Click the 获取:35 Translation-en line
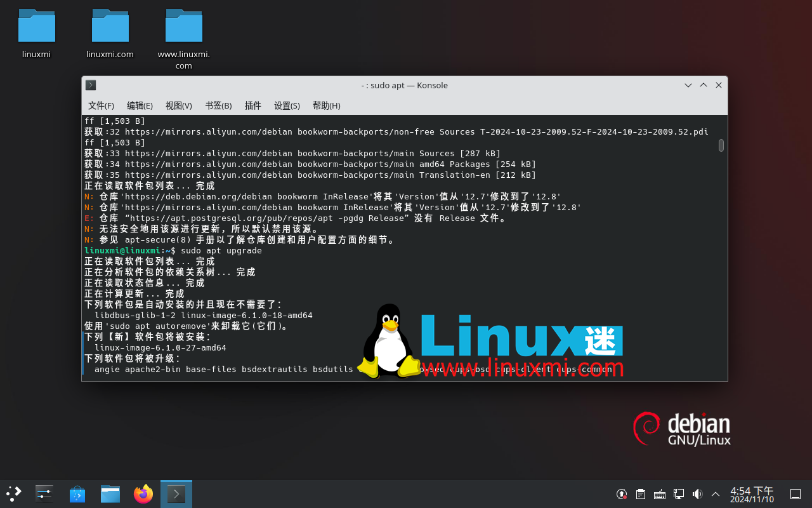 (x=310, y=175)
